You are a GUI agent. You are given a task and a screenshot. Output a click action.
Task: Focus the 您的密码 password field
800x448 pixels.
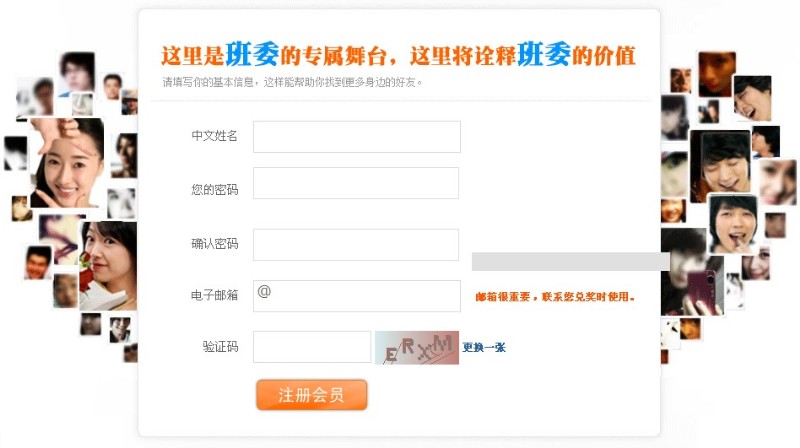pyautogui.click(x=356, y=183)
